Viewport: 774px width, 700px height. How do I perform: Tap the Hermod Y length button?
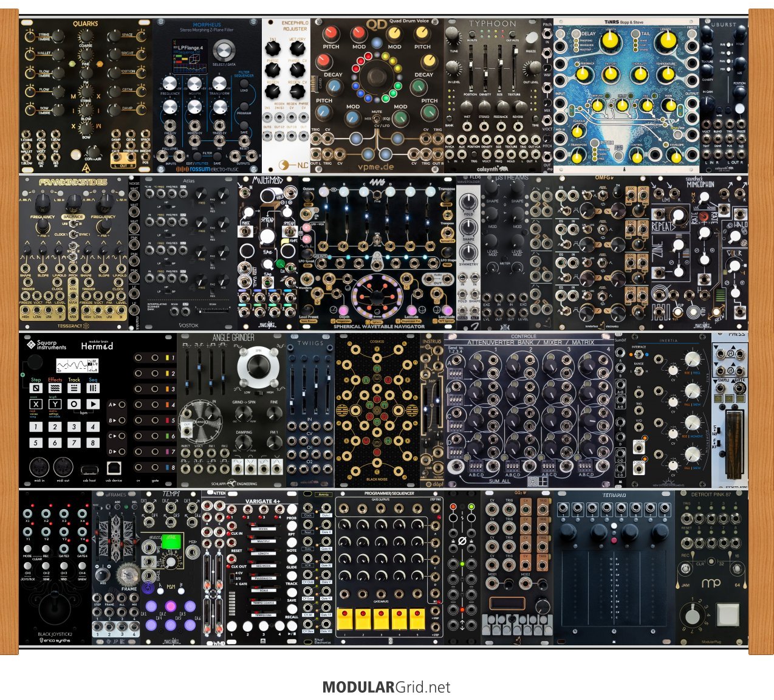pos(55,404)
